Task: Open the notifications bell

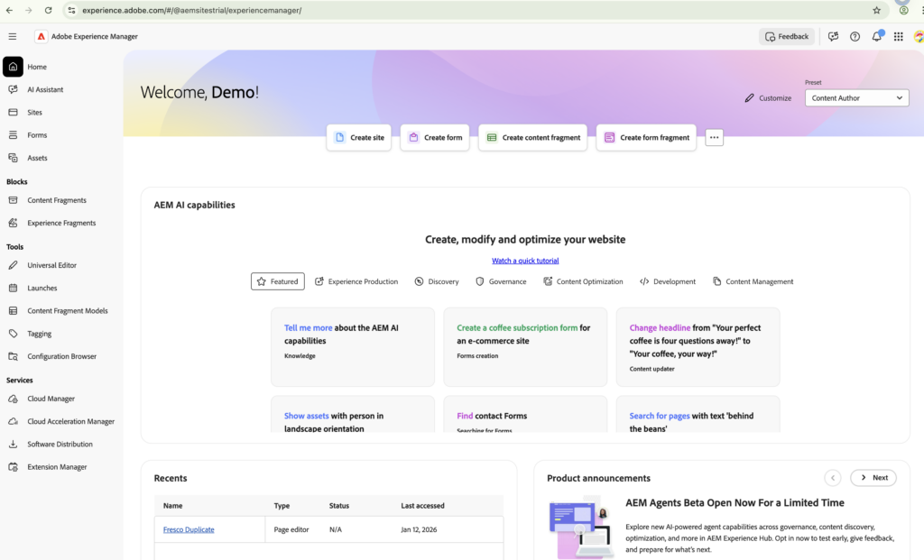Action: coord(875,36)
